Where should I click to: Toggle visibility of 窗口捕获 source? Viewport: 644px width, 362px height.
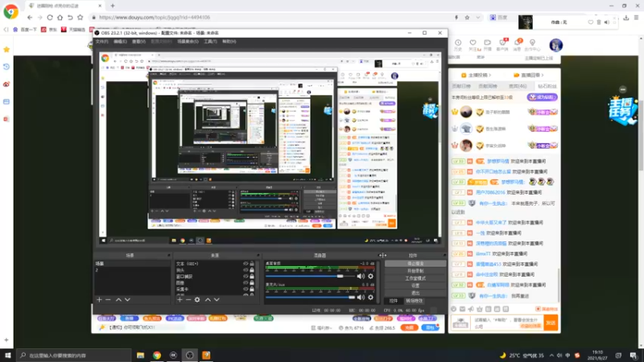pyautogui.click(x=246, y=276)
